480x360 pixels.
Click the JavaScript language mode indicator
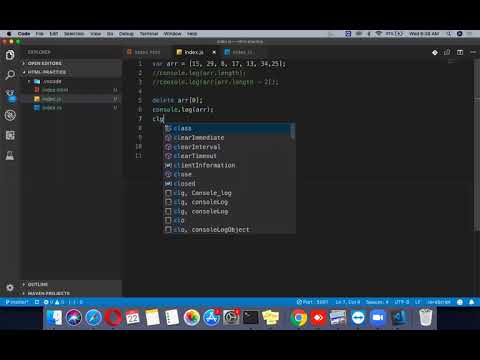click(439, 302)
